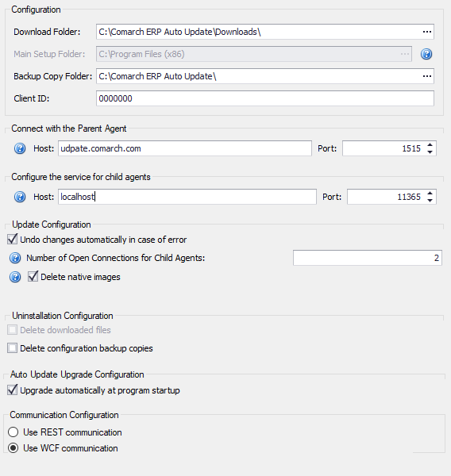Click Number of Open Connections value field
Image resolution: width=451 pixels, height=476 pixels.
(x=368, y=258)
